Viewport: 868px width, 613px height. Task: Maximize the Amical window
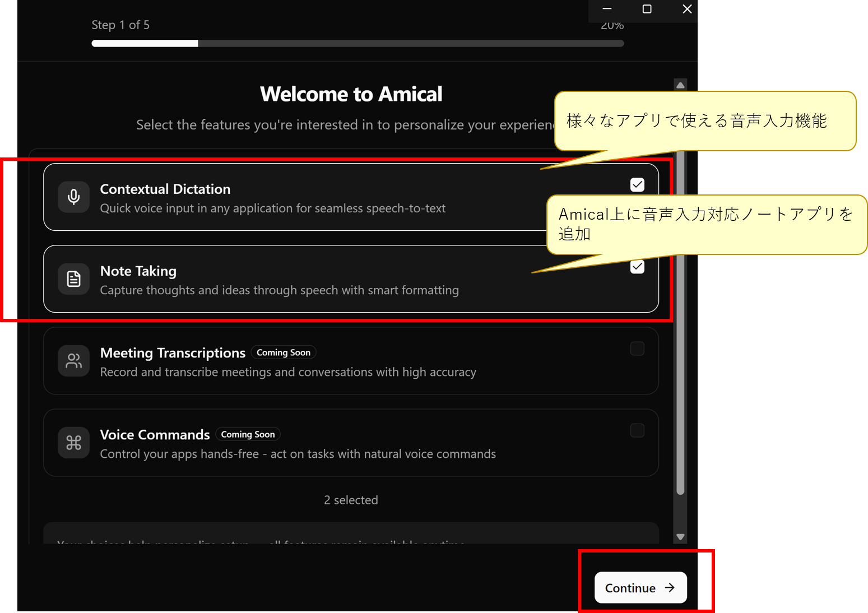[x=647, y=9]
